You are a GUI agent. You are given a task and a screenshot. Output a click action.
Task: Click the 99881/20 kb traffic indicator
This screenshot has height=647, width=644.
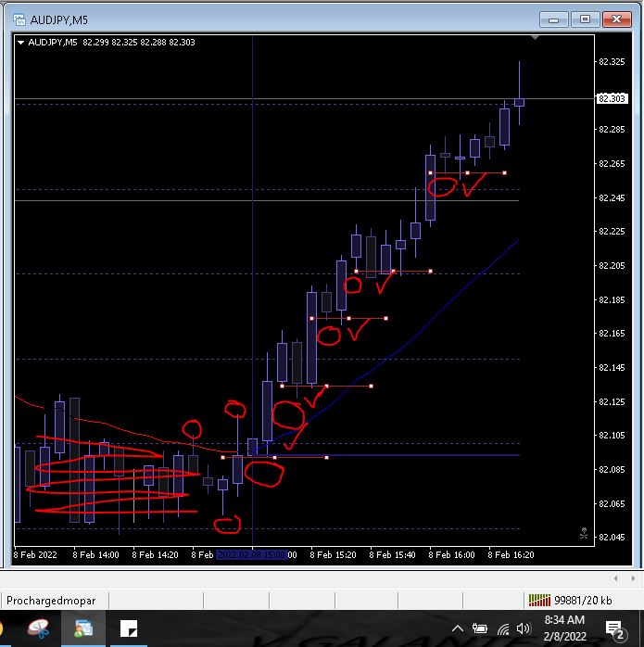[583, 601]
